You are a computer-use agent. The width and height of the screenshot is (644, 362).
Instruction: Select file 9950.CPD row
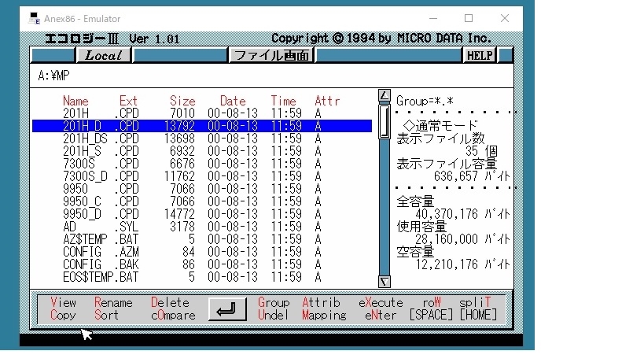[x=202, y=189]
